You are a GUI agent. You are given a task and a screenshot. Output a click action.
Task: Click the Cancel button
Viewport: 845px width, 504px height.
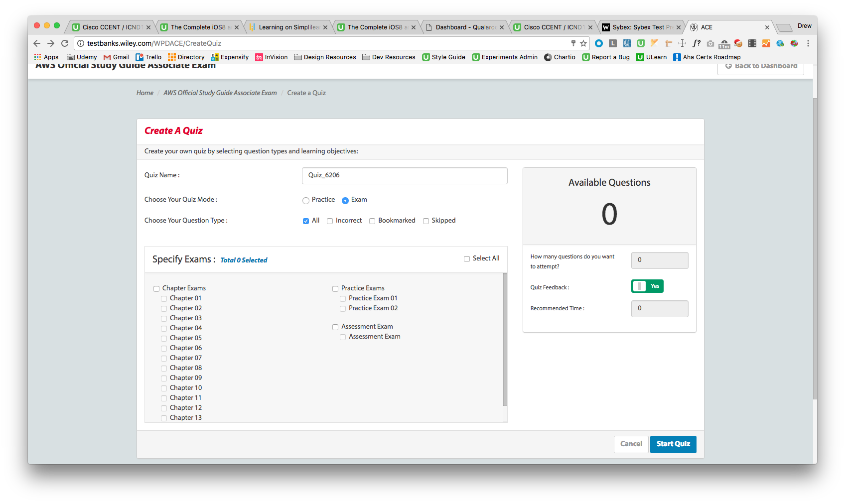tap(631, 444)
